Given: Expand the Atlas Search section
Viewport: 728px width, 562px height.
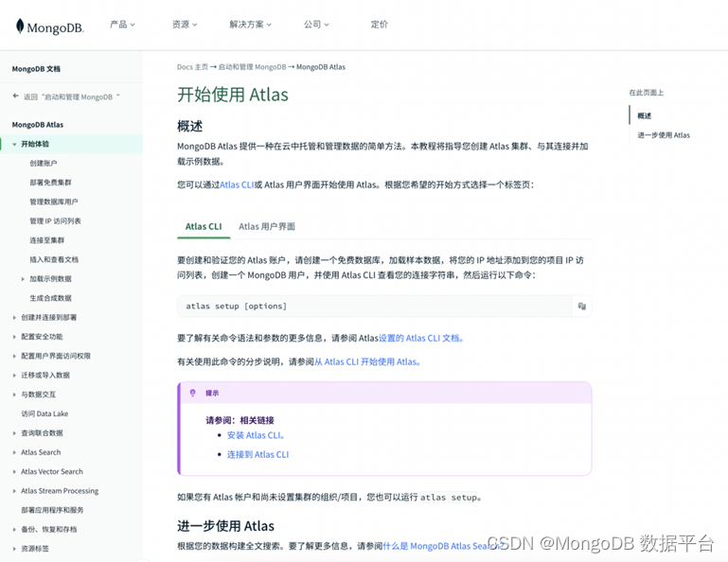Looking at the screenshot, I should (14, 452).
